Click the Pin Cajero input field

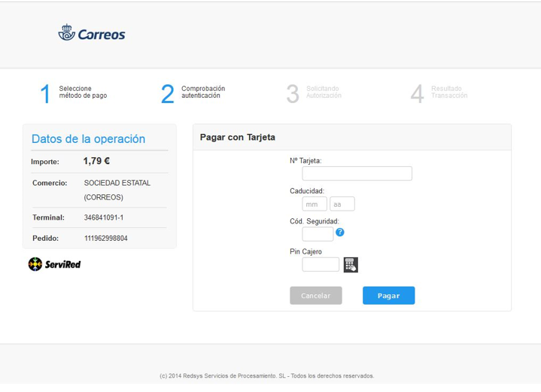(321, 264)
